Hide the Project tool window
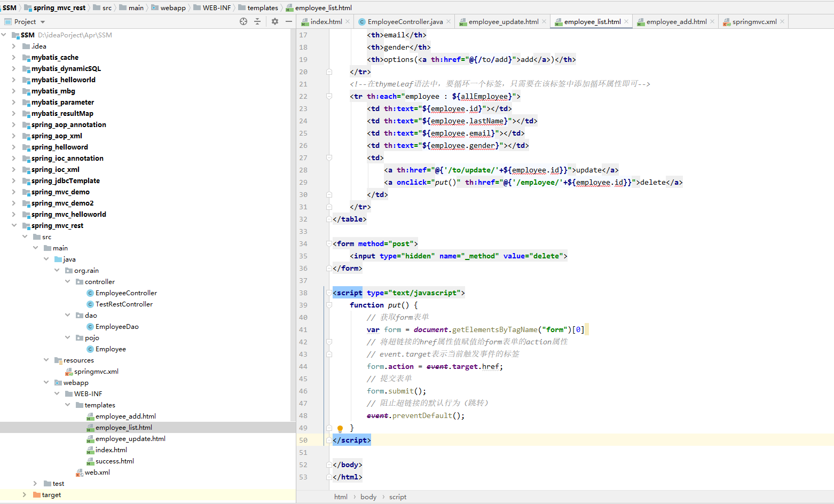The height and width of the screenshot is (504, 834). coord(289,21)
